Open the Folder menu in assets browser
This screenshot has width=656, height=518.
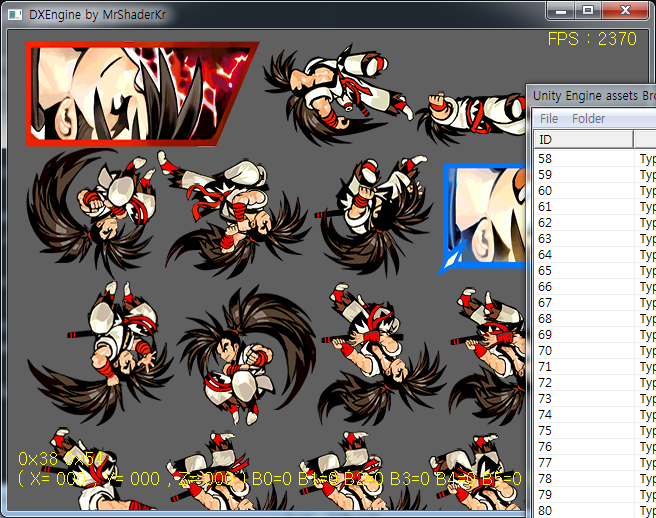point(588,119)
